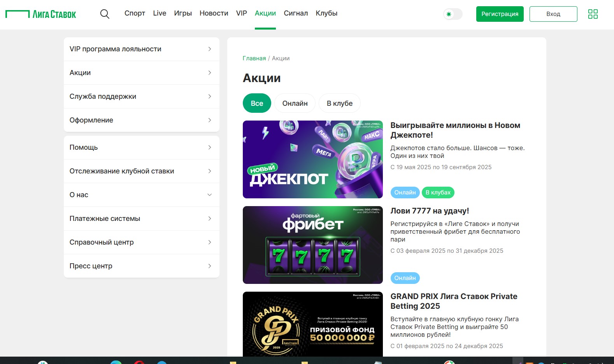Open Лови 7777 на удачу title
The image size is (614, 364).
tap(430, 211)
